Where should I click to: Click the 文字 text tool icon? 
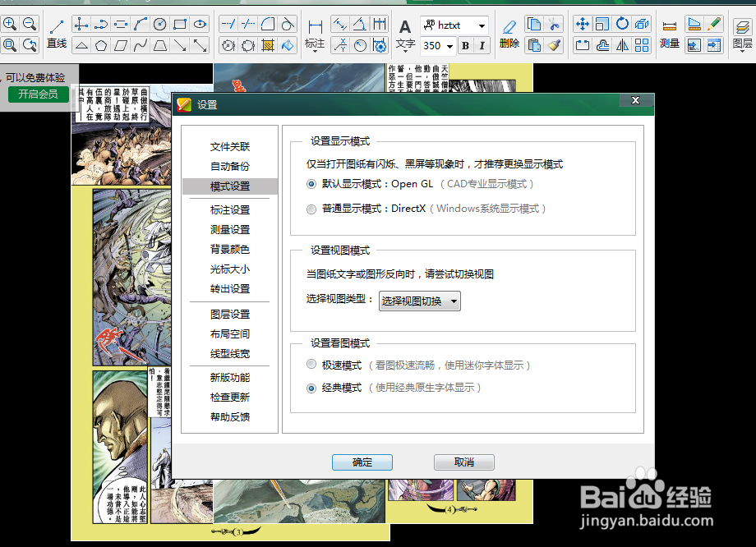pyautogui.click(x=405, y=34)
